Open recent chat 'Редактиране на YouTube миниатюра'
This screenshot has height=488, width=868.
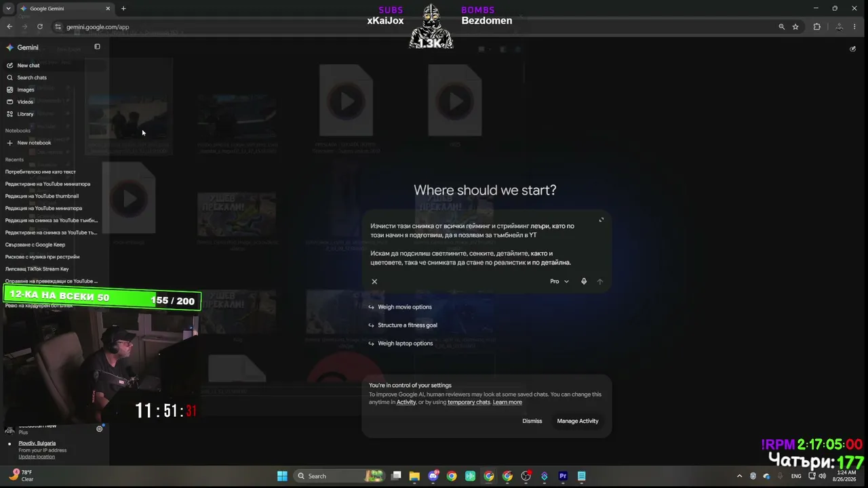point(47,184)
